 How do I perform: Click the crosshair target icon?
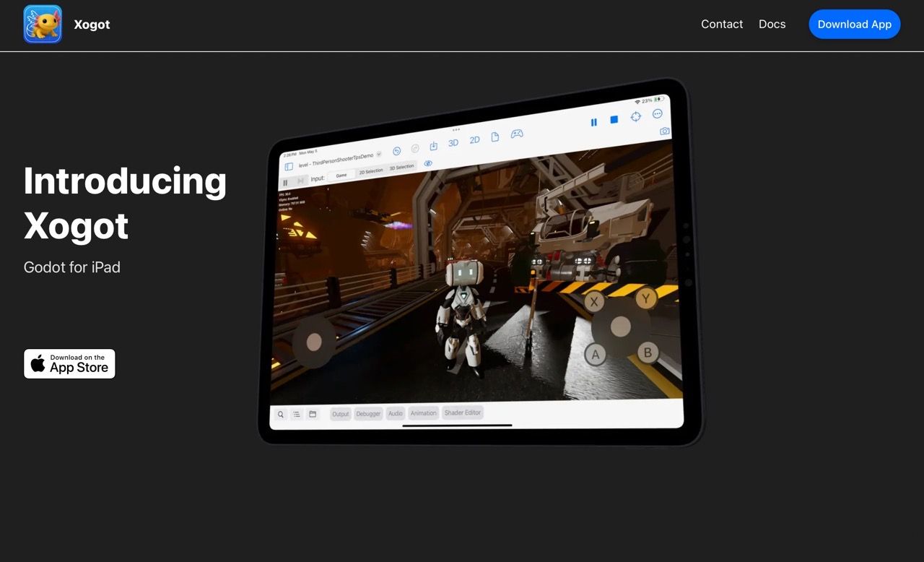click(635, 116)
